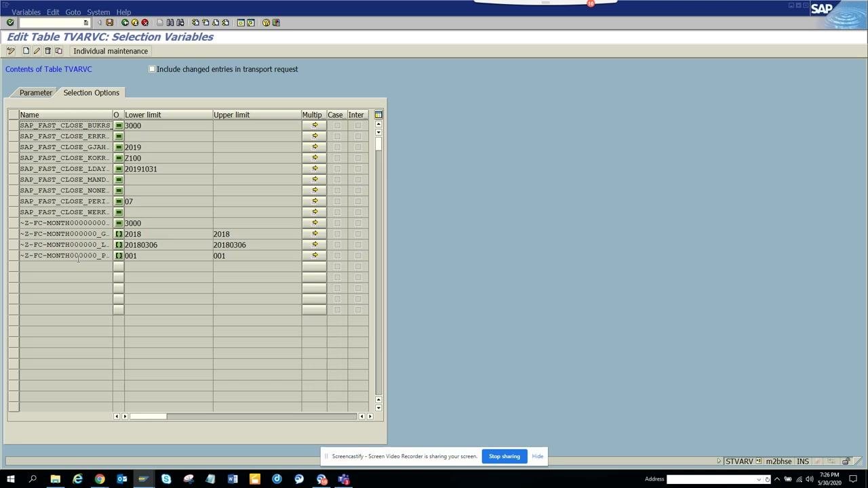Image resolution: width=868 pixels, height=488 pixels.
Task: Click the table's horizontal scrollbar thumb
Action: pyautogui.click(x=148, y=416)
